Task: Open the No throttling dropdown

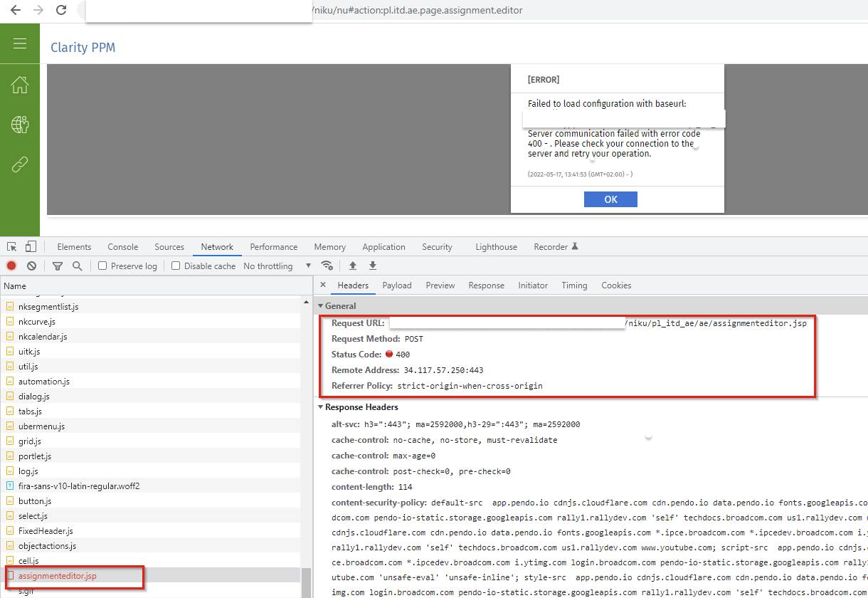Action: click(x=277, y=266)
